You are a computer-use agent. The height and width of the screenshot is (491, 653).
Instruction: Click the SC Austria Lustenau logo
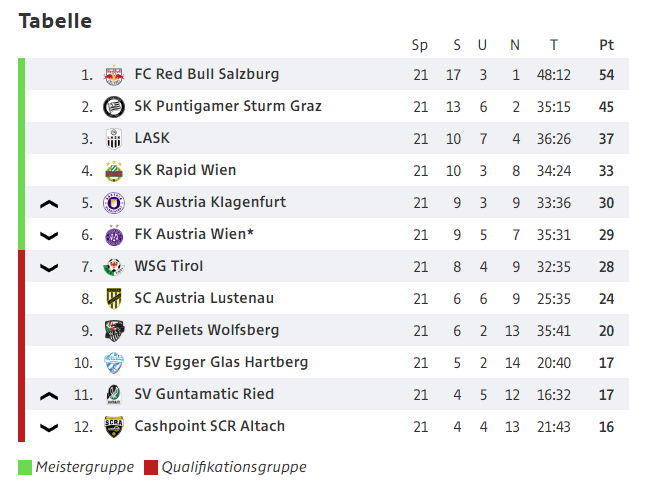pos(114,299)
